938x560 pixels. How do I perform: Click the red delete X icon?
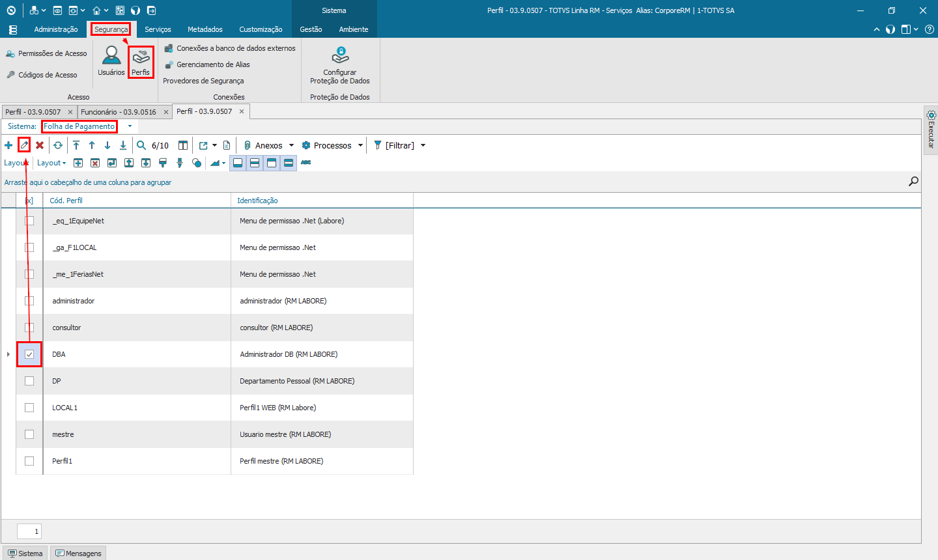40,145
